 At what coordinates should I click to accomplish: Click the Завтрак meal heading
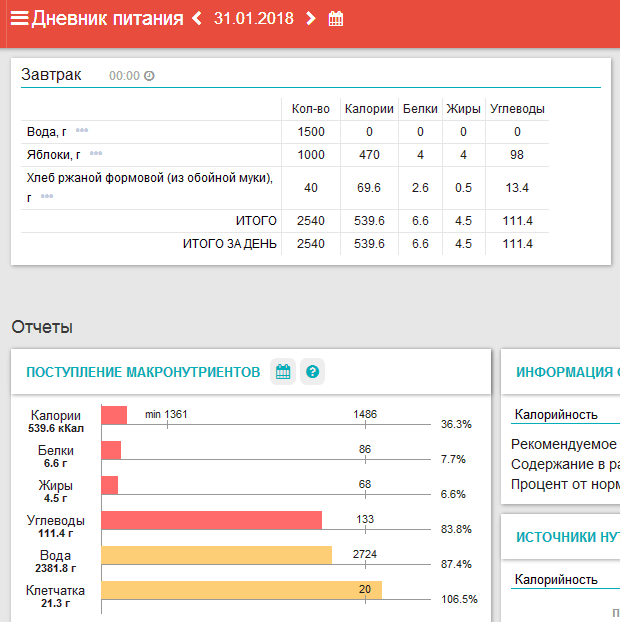tap(51, 75)
